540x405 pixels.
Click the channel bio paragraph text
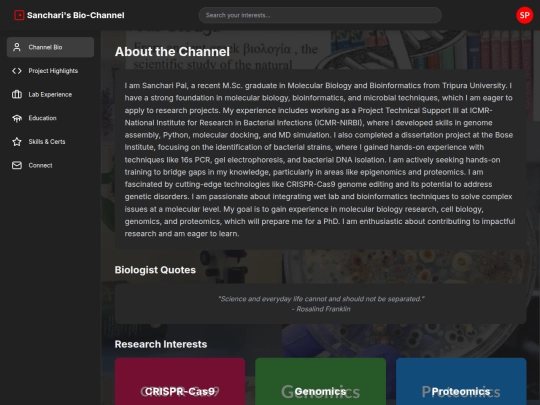click(x=320, y=159)
